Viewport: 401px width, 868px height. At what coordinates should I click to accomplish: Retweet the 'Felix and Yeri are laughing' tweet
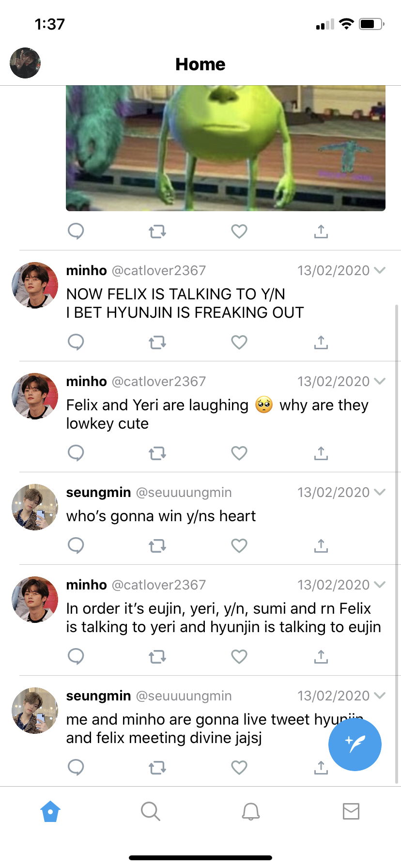[157, 453]
